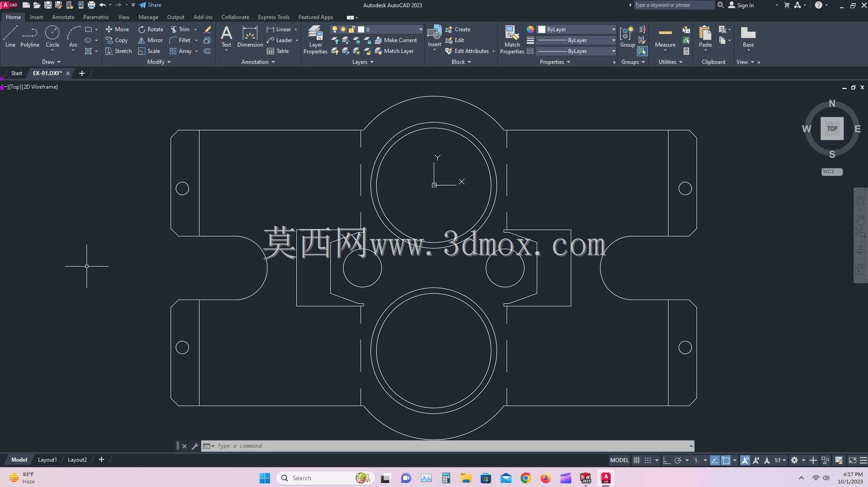The image size is (868, 487).
Task: Toggle polar tracking in status bar
Action: pos(678,460)
